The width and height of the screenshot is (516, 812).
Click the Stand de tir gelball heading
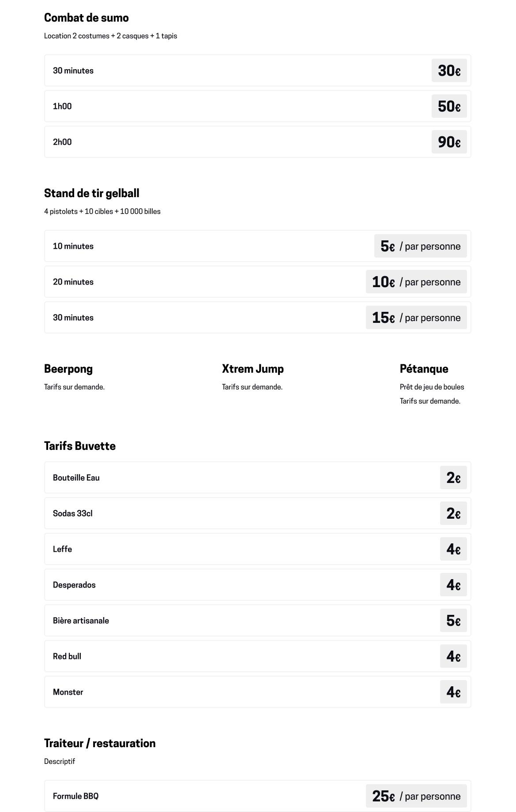tap(92, 193)
